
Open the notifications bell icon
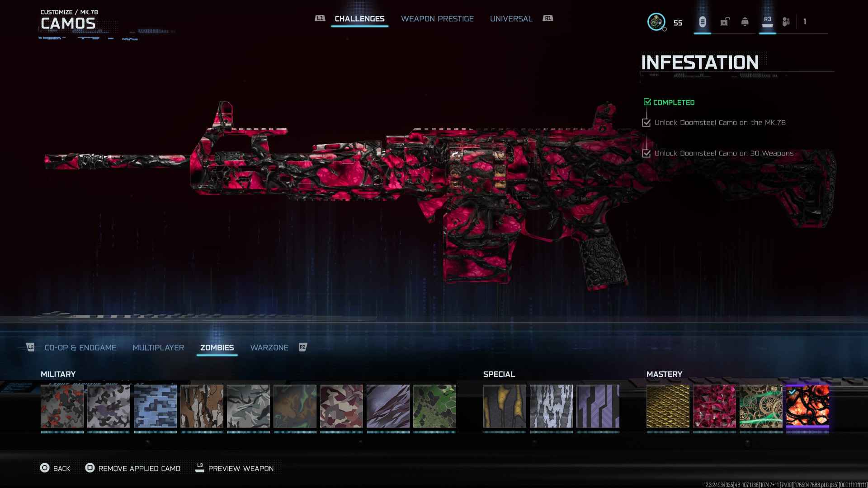point(745,22)
